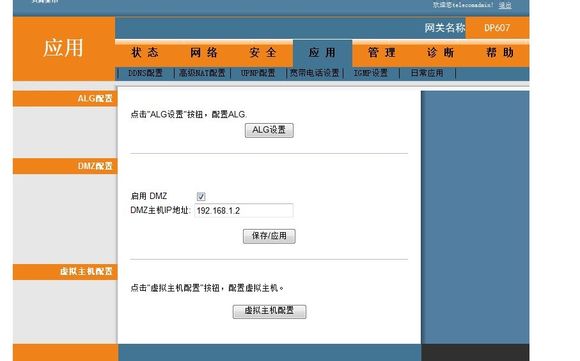Open IGMP设置 submenu

pos(371,73)
